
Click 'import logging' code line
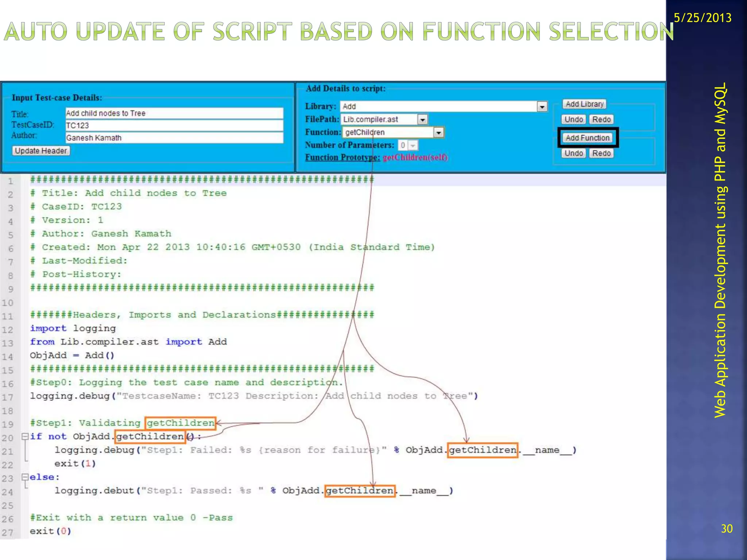(x=73, y=328)
